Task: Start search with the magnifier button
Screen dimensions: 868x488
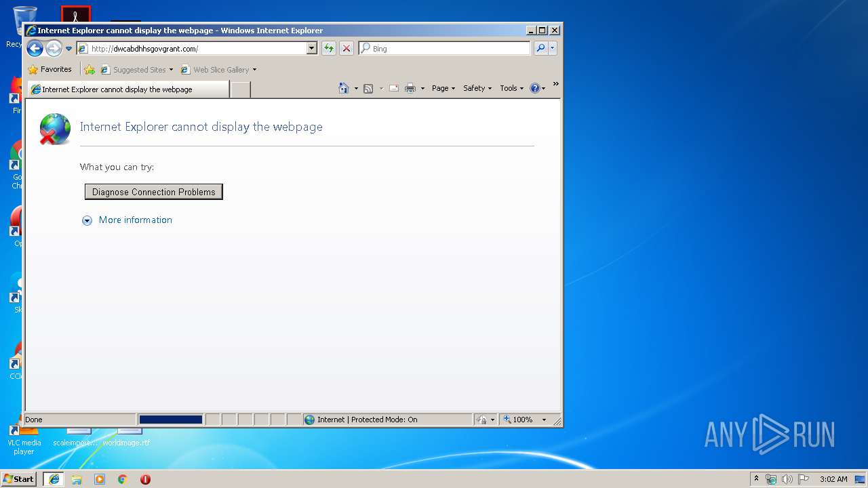Action: coord(540,48)
